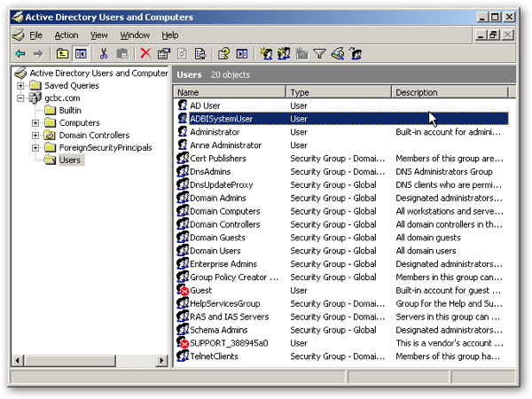Sort by the Description column header
Viewport: 532px width, 399px height.
tap(450, 92)
